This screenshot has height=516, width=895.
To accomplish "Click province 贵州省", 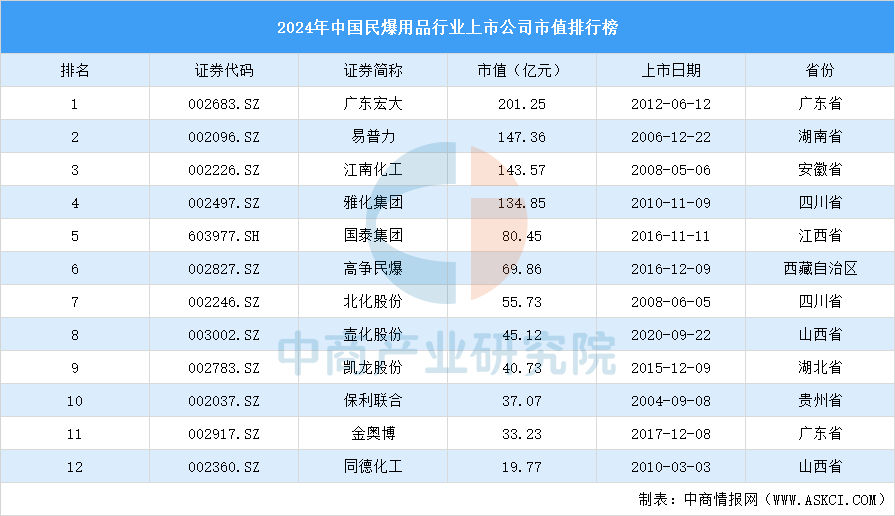I will point(820,401).
